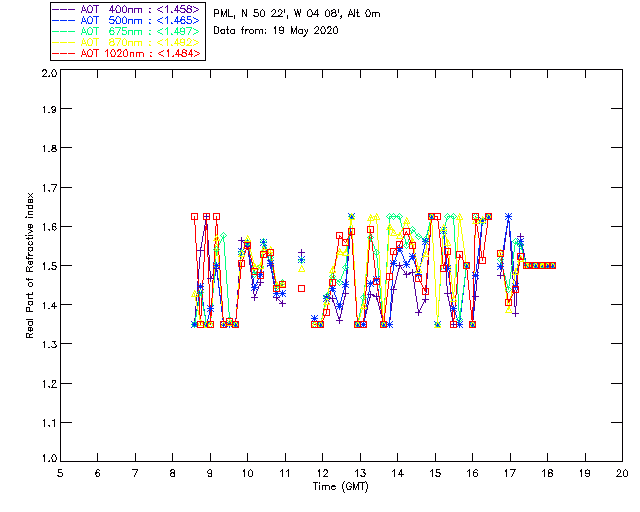Click the AOT 675nm green legend entry
This screenshot has height=512, width=640.
(135, 31)
